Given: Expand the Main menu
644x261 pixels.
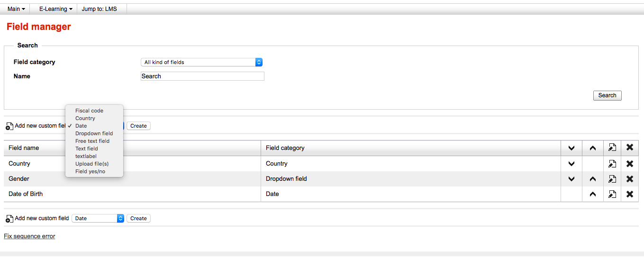Looking at the screenshot, I should (x=16, y=9).
